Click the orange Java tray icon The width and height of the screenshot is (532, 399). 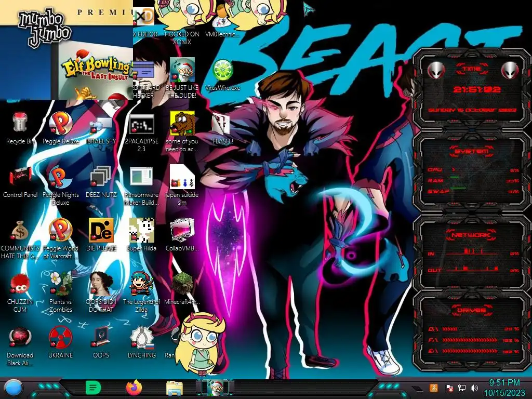(x=434, y=388)
